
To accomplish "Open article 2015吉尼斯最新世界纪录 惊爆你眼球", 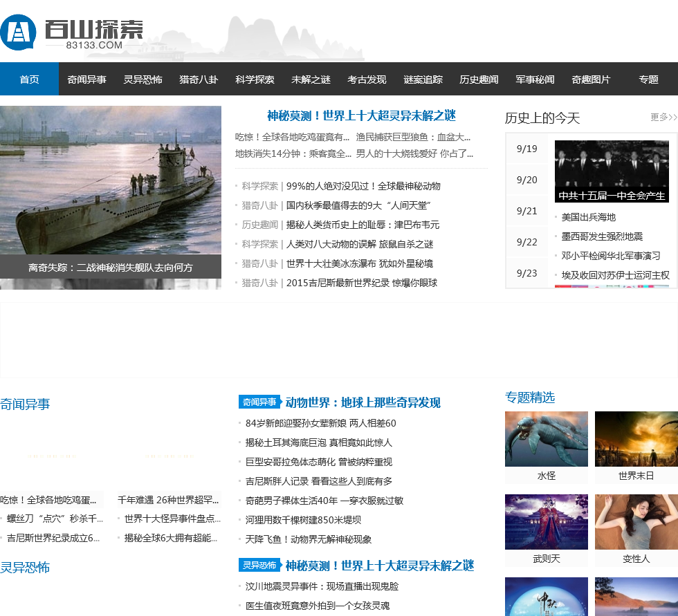I will tap(362, 283).
